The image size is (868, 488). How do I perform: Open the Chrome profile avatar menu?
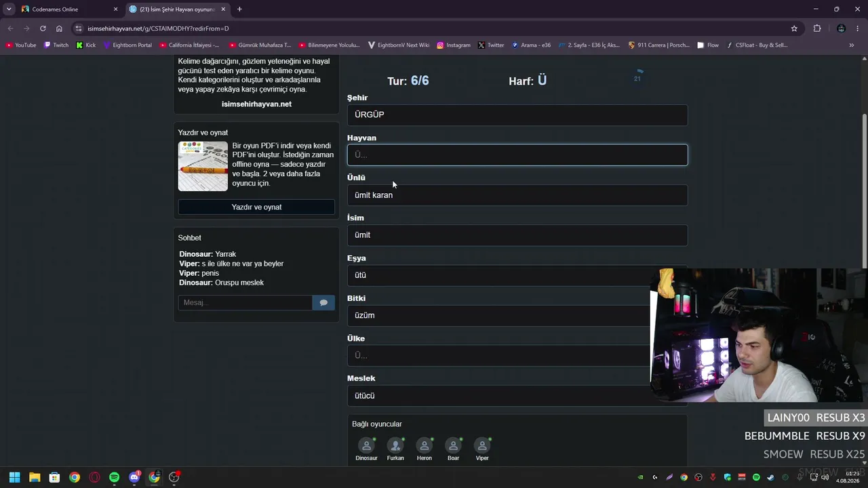tap(841, 28)
